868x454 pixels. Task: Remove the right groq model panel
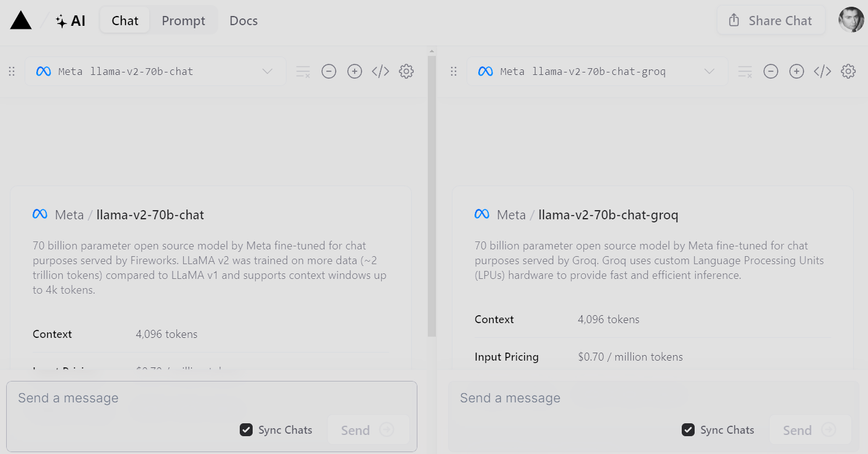(x=771, y=71)
